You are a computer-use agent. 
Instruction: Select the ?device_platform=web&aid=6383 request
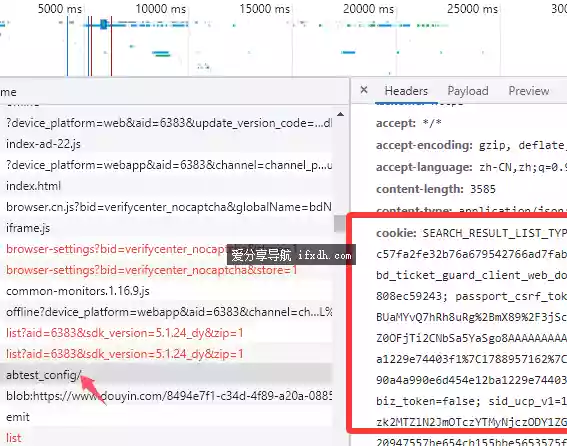coord(166,123)
